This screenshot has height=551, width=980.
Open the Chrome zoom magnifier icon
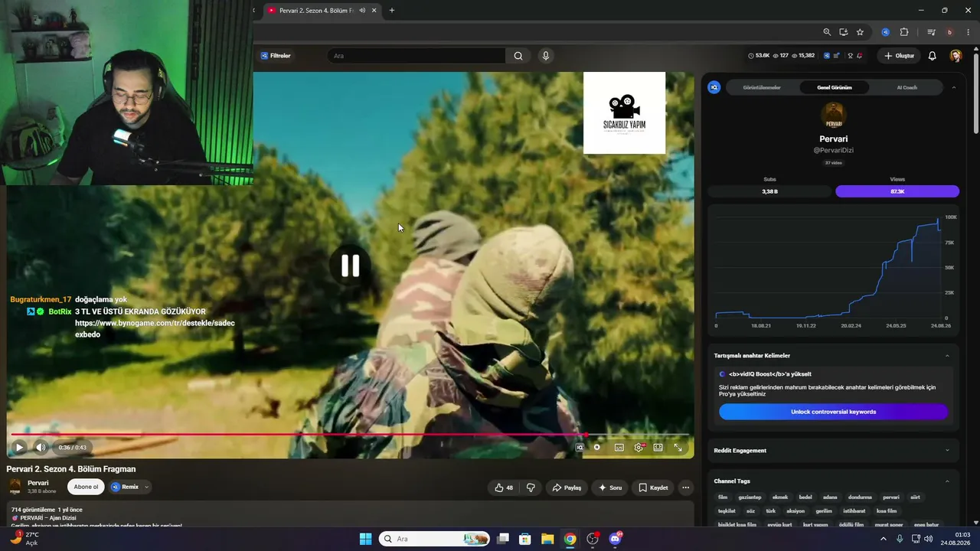point(827,32)
